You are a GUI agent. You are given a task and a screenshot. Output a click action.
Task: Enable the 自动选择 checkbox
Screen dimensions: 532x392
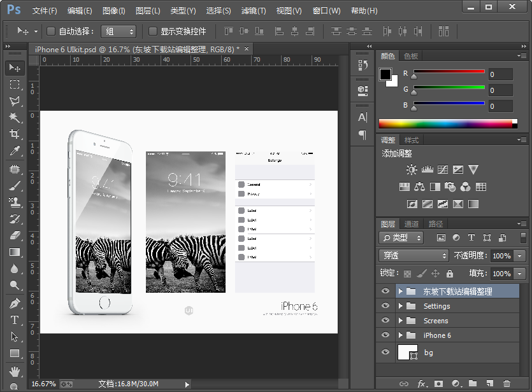[51, 31]
